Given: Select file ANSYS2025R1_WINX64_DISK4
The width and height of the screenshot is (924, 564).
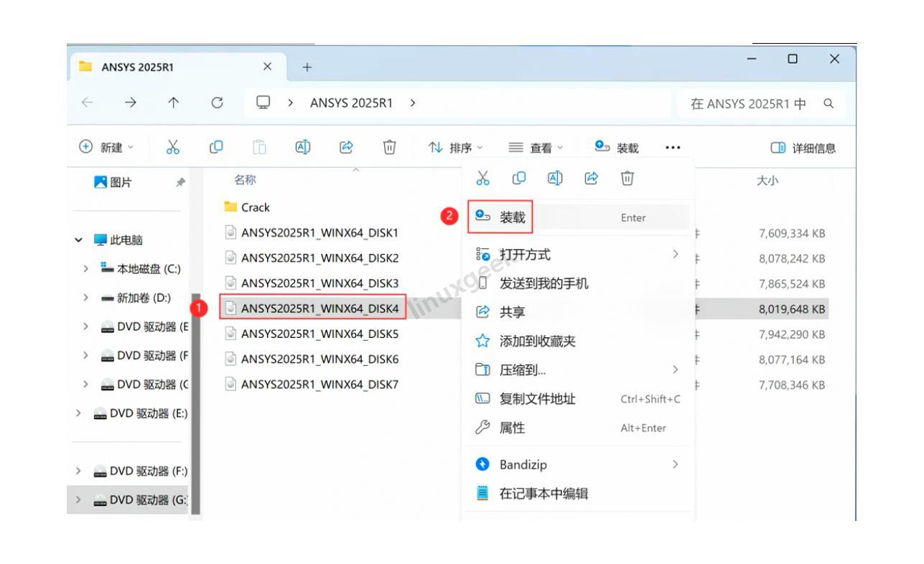Looking at the screenshot, I should click(312, 309).
